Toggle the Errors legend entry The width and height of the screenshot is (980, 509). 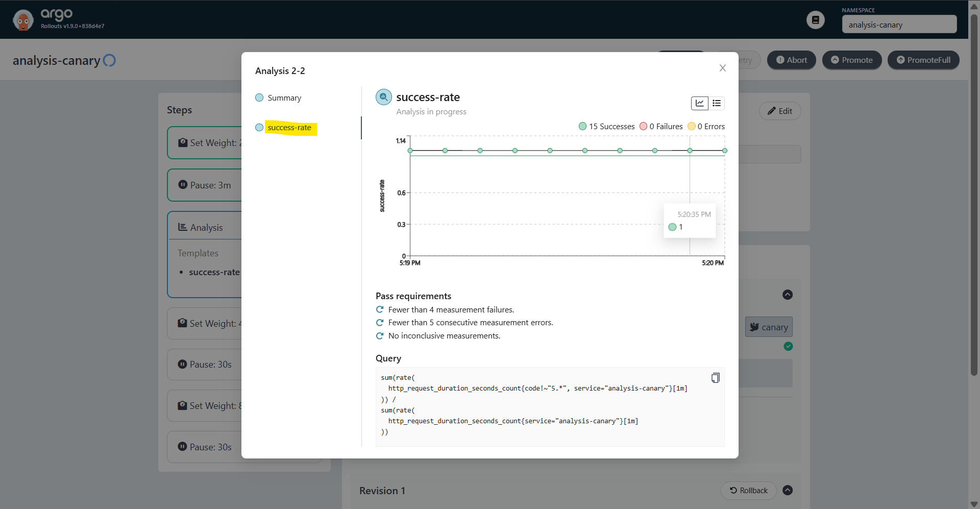[x=706, y=126]
